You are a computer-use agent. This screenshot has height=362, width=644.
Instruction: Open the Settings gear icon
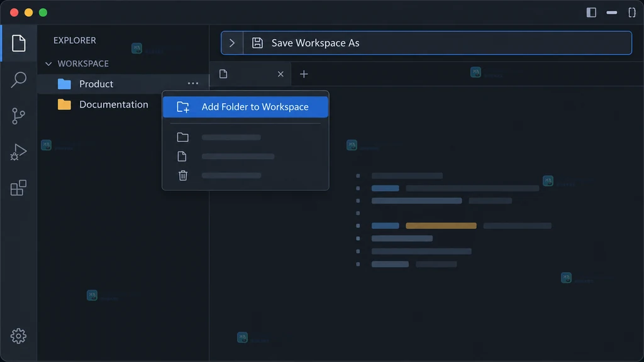[18, 336]
